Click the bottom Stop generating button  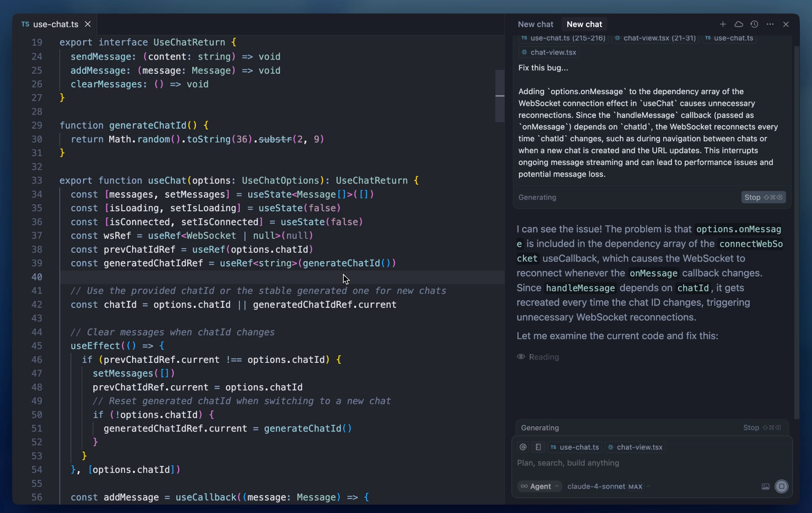pos(762,428)
